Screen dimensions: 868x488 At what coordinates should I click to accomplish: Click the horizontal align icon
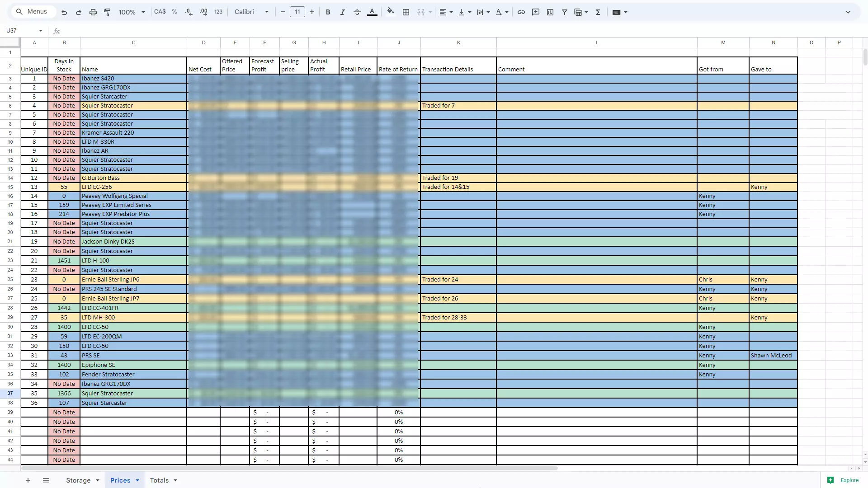443,12
